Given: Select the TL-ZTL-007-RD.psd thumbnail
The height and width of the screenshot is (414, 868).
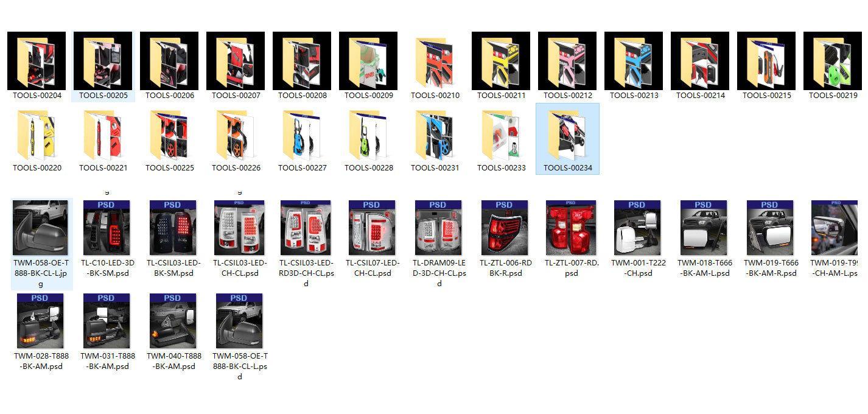Looking at the screenshot, I should click(571, 228).
